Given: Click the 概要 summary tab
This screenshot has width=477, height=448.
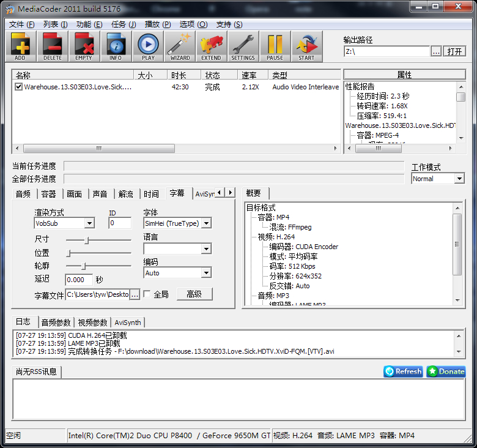Looking at the screenshot, I should (x=255, y=193).
